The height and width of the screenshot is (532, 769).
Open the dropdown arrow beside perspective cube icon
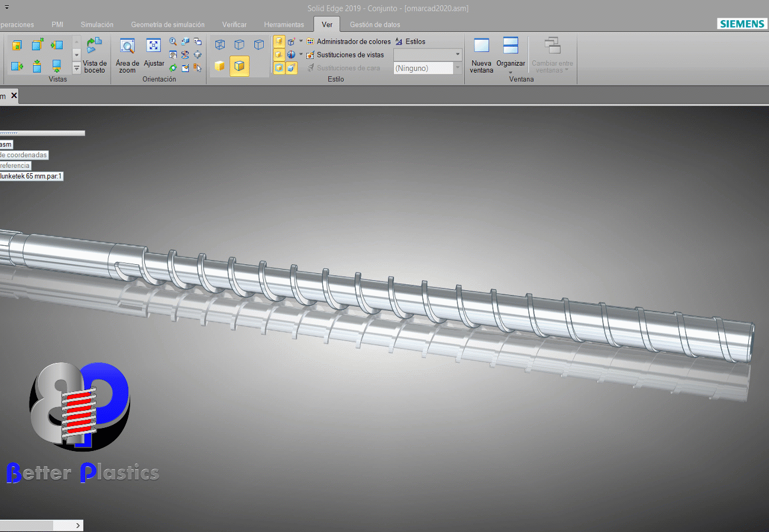(301, 41)
